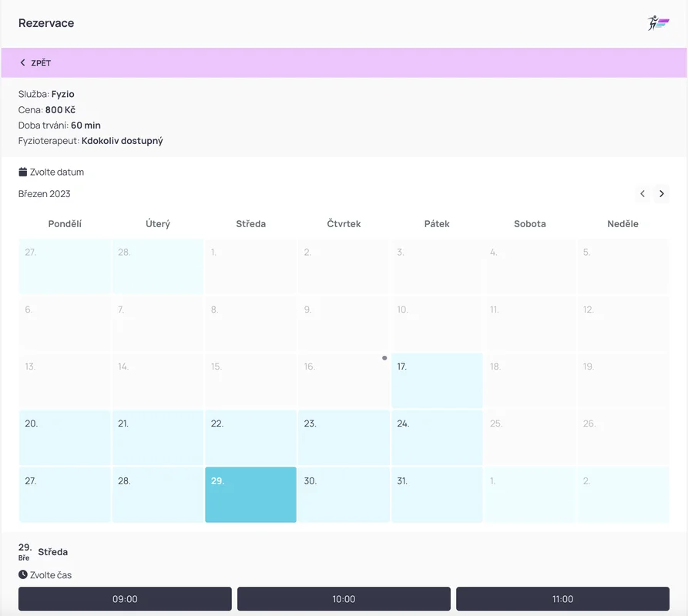Viewport: 688px width, 616px height.
Task: Click the runner logo icon in header
Action: (658, 23)
